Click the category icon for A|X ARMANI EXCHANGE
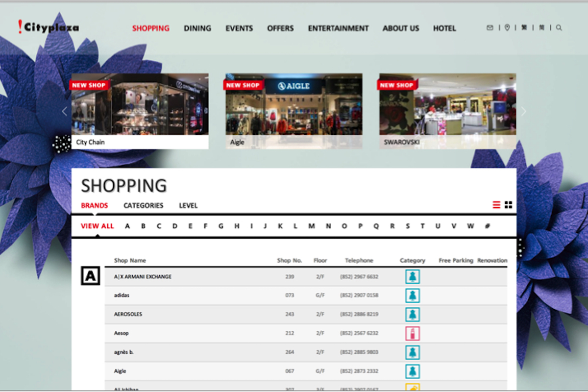588x392 pixels. click(x=412, y=277)
